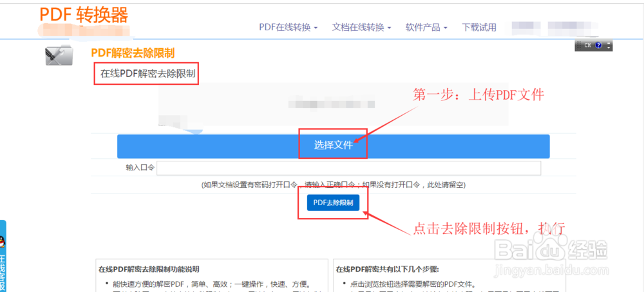Minimize the language bar

pos(609,44)
